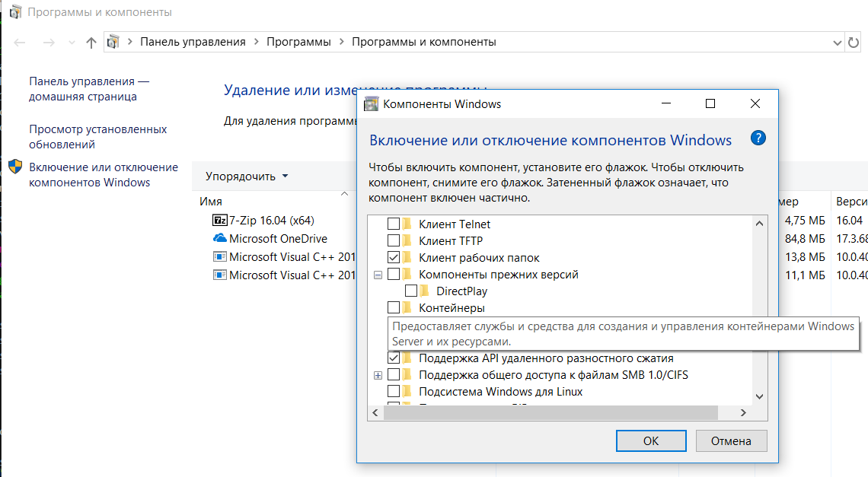The image size is (868, 477).
Task: Open Просмотр установленных обновлений link
Action: (97, 137)
